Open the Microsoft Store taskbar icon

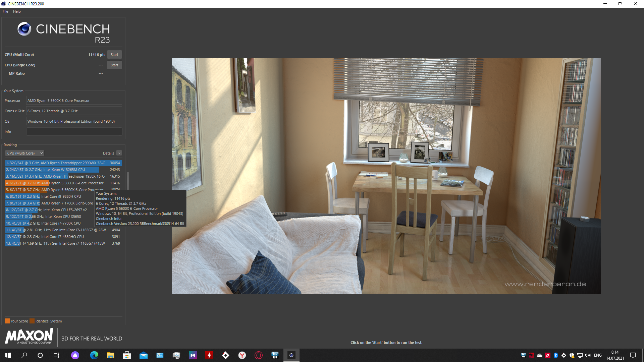[x=127, y=355]
